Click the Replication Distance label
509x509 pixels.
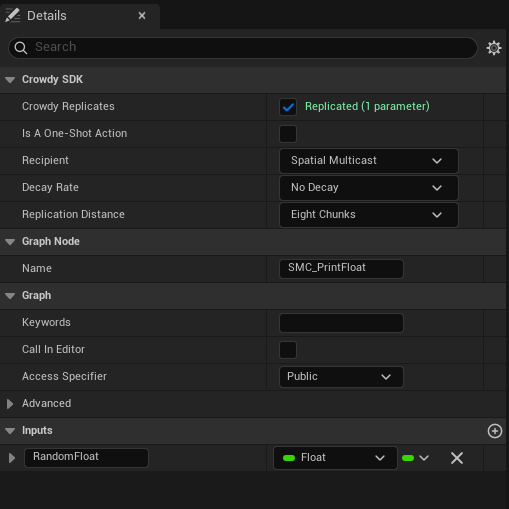73,214
